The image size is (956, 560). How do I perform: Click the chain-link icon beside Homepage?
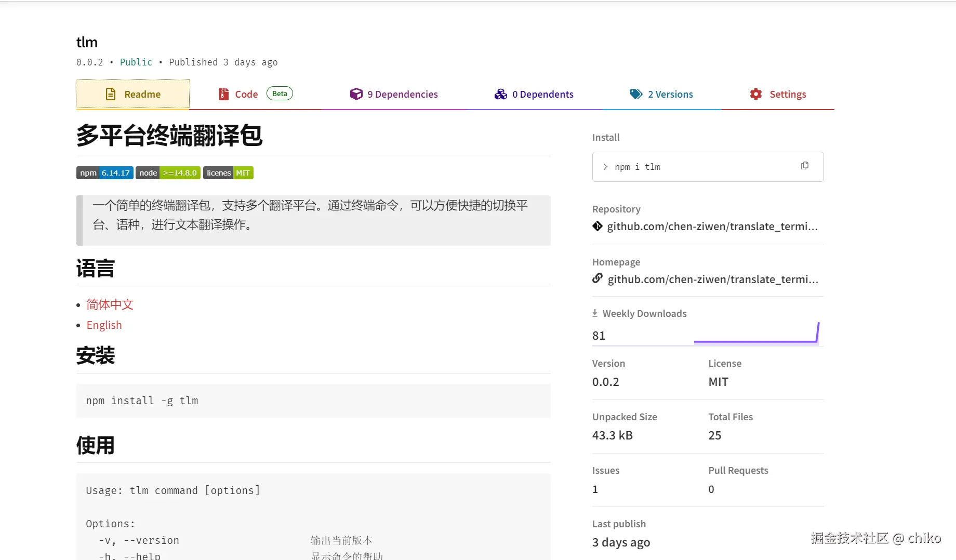pyautogui.click(x=597, y=278)
